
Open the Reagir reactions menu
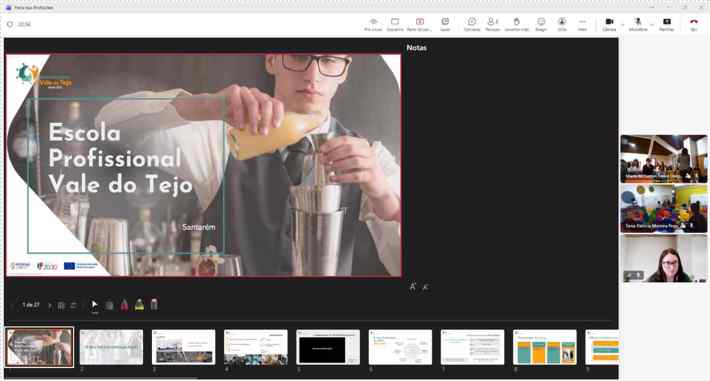coord(541,24)
